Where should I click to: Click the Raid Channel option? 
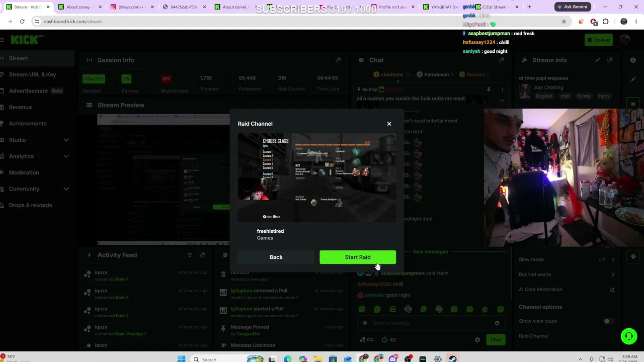(533, 336)
